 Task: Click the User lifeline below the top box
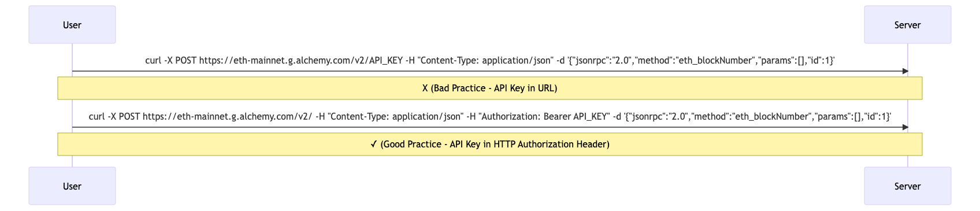tap(72, 57)
